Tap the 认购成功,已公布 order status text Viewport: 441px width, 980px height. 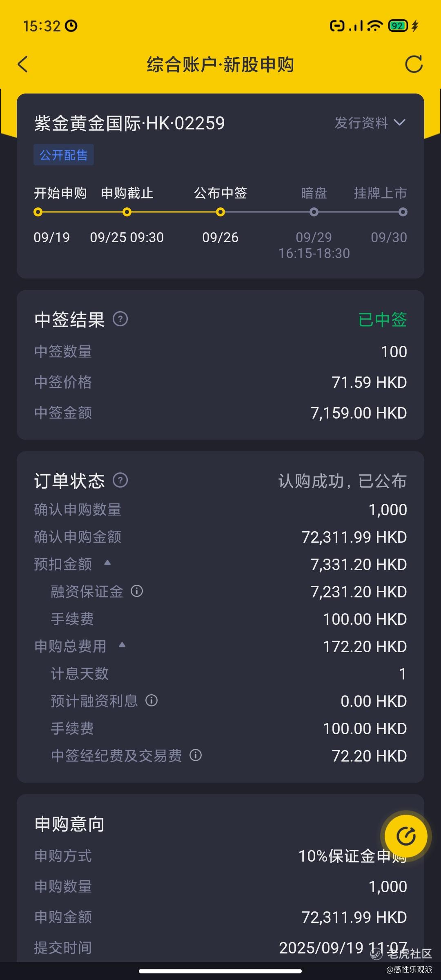point(342,481)
